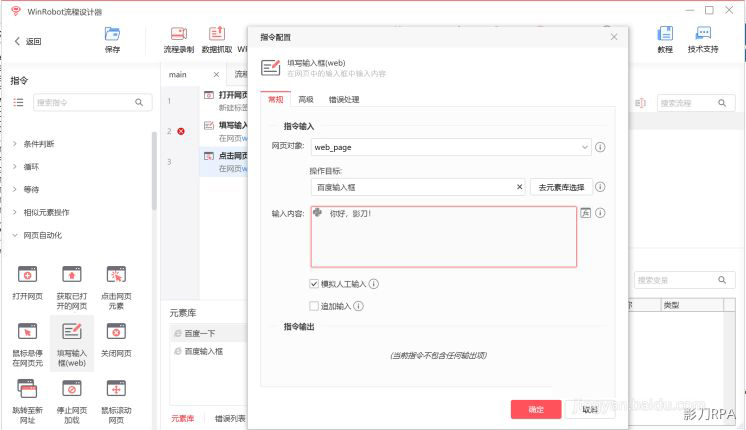
Task: Click info icon next to 模拟人工输入
Action: [374, 284]
